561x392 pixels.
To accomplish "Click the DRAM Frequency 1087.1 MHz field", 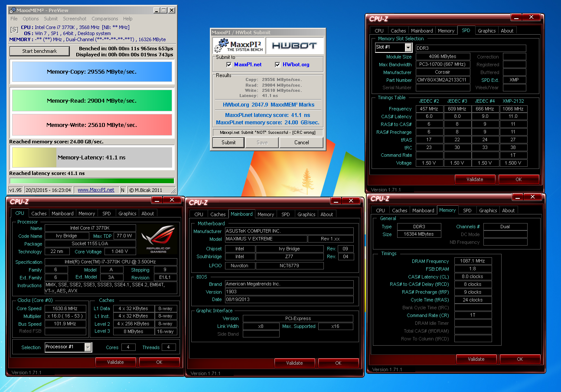I will [473, 261].
